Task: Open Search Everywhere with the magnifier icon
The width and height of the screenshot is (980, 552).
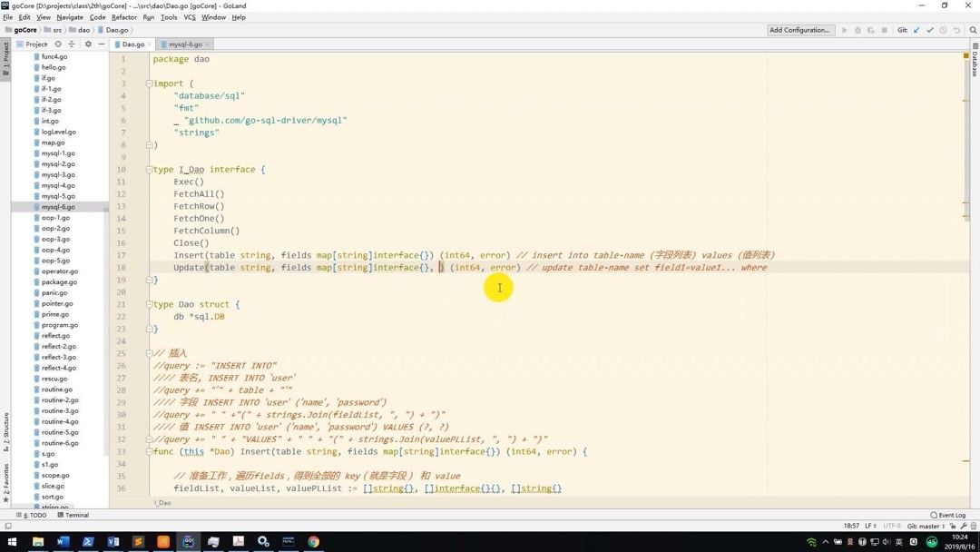Action: coord(973,30)
